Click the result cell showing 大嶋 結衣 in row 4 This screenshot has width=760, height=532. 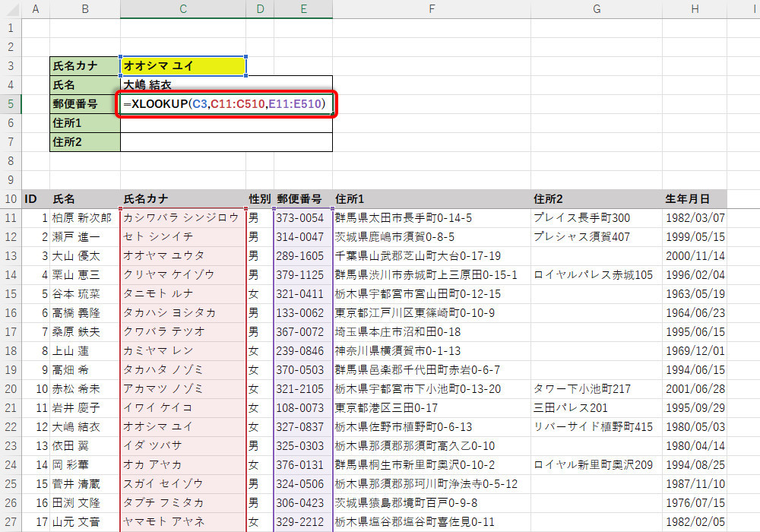[x=226, y=85]
